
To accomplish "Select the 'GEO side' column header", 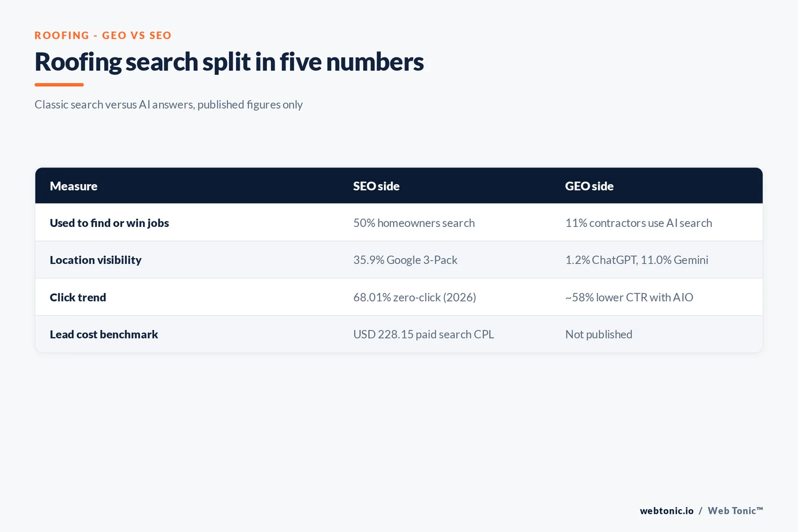I will [589, 186].
